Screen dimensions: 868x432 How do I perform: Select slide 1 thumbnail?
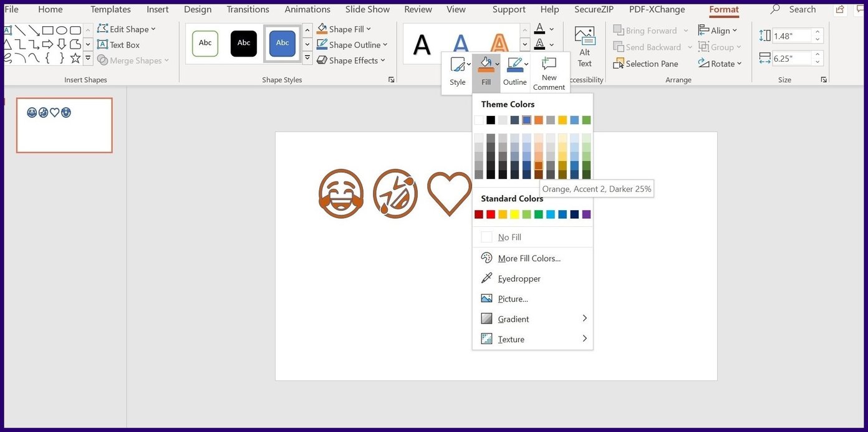pos(64,125)
